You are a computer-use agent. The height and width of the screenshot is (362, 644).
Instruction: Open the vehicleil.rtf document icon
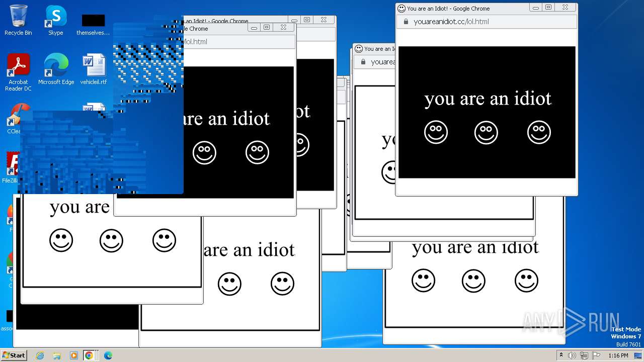click(x=94, y=69)
